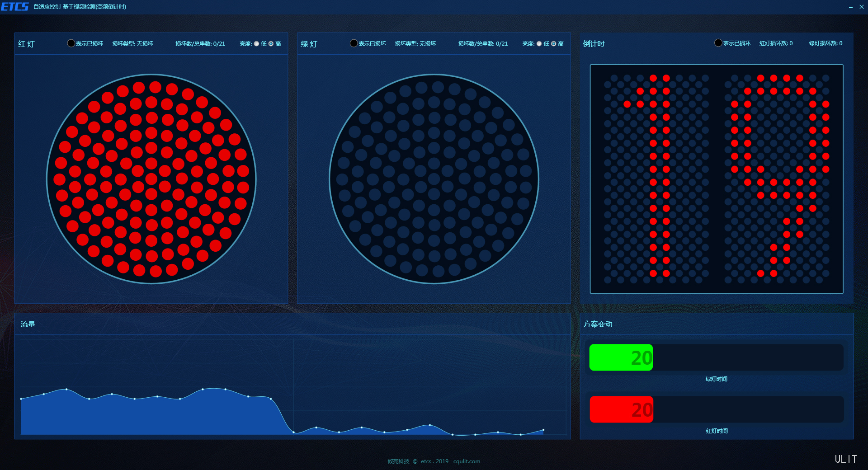Click the black damaged-indicator dot in 红灯 panel
The image size is (868, 470).
(x=71, y=43)
